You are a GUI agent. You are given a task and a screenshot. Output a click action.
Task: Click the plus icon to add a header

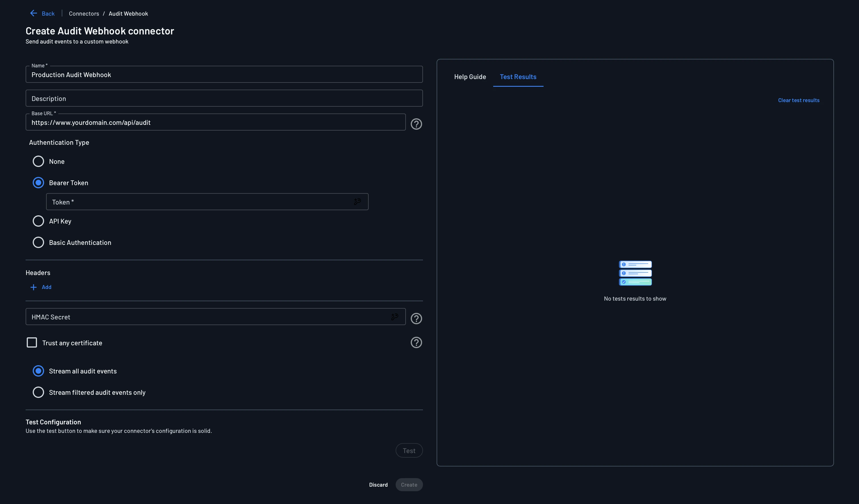pyautogui.click(x=33, y=287)
